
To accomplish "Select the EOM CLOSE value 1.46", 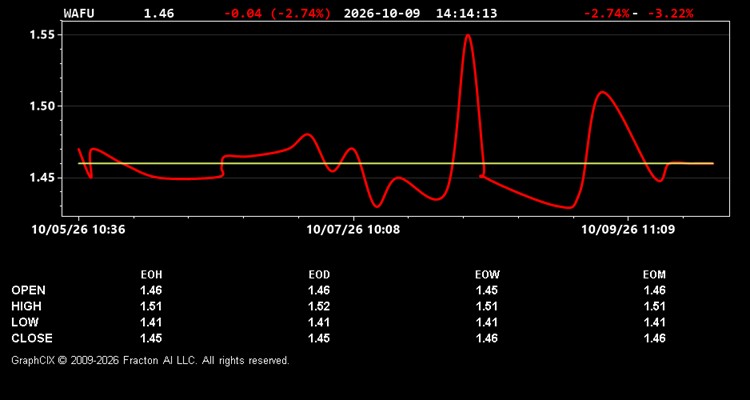I will tap(654, 338).
